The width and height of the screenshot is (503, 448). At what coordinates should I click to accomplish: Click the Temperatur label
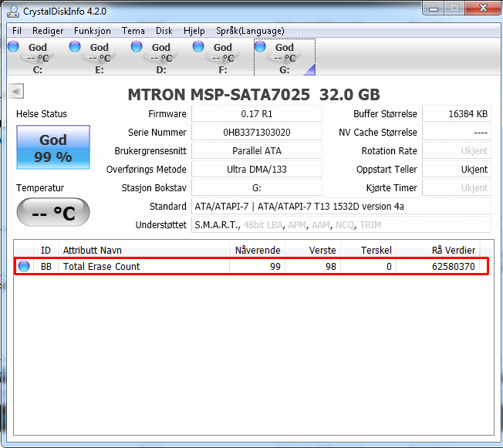pyautogui.click(x=40, y=188)
